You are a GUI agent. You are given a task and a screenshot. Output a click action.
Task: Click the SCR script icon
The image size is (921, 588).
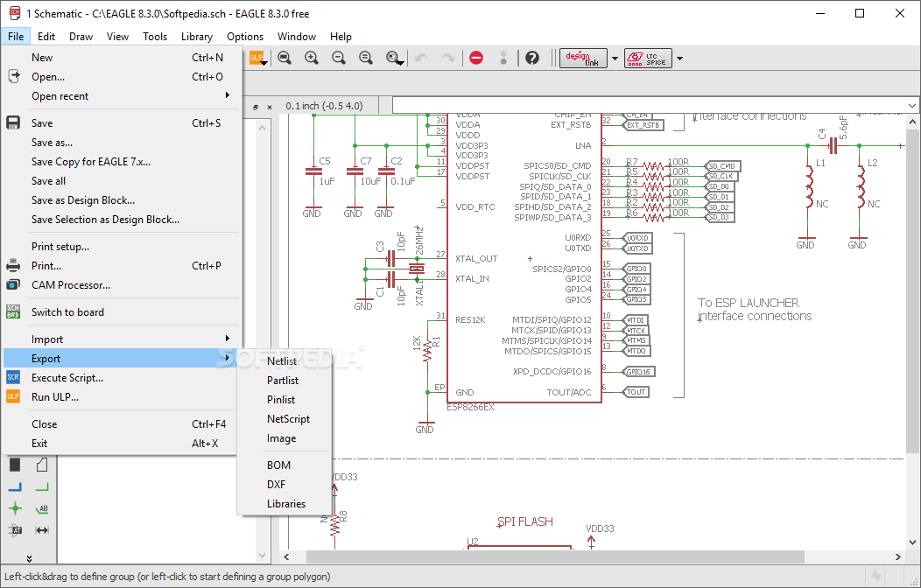click(13, 377)
